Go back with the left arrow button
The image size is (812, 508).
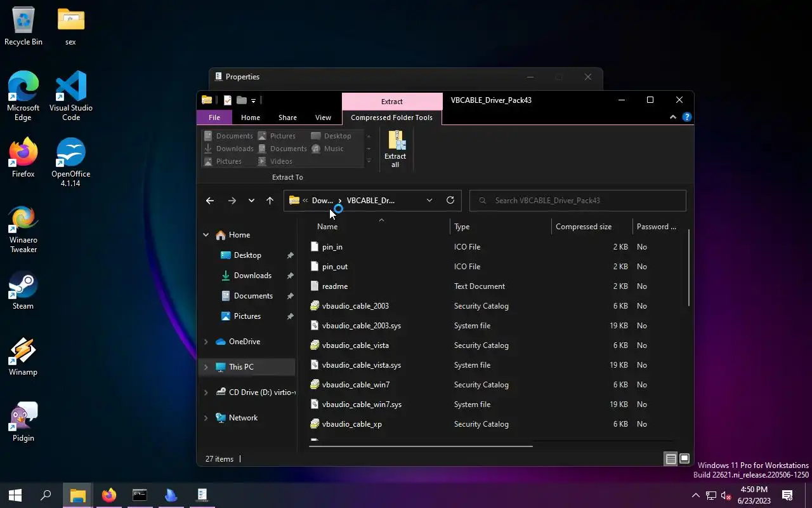pyautogui.click(x=210, y=201)
